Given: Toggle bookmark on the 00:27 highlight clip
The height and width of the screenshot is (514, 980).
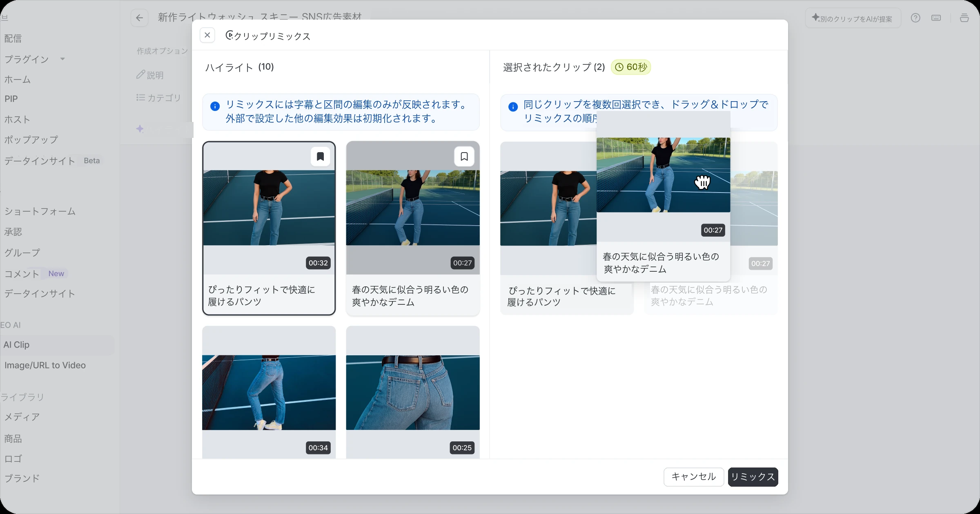Looking at the screenshot, I should click(x=464, y=157).
